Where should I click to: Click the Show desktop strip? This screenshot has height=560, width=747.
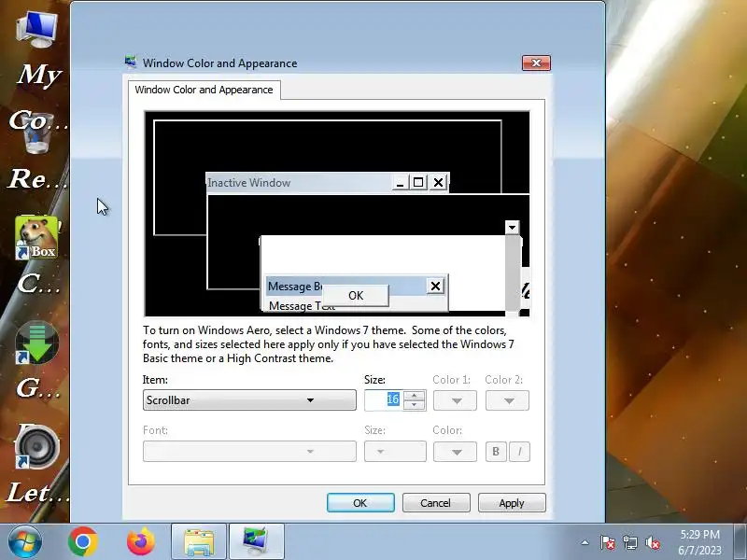coord(740,542)
